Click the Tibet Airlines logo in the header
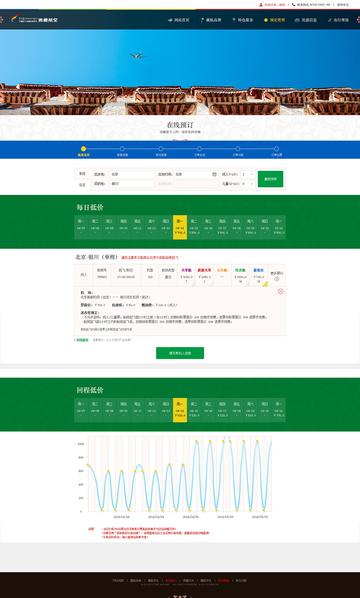Screen dimensions: 360x598 point(34,19)
